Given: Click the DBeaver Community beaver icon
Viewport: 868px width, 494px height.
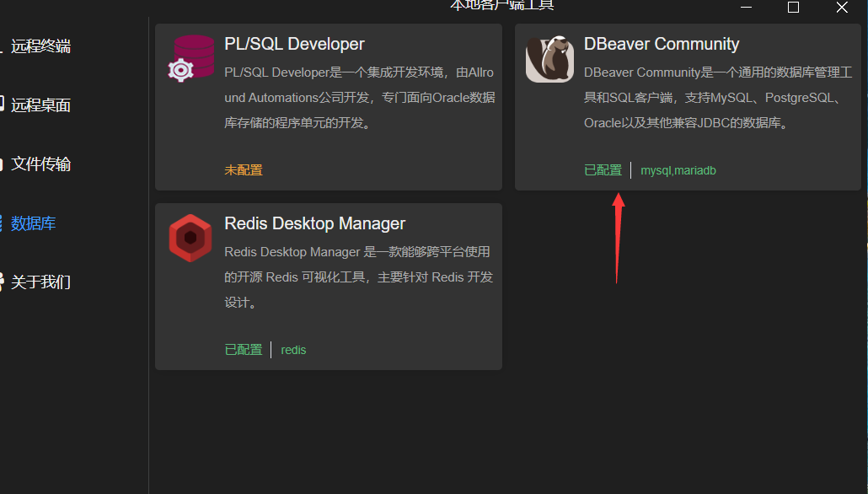Looking at the screenshot, I should (549, 59).
